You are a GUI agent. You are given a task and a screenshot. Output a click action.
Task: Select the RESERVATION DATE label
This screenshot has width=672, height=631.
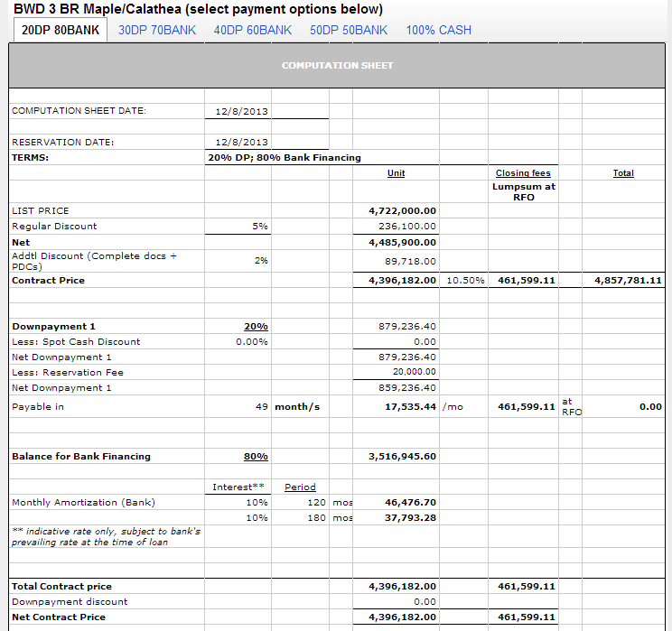pyautogui.click(x=63, y=143)
